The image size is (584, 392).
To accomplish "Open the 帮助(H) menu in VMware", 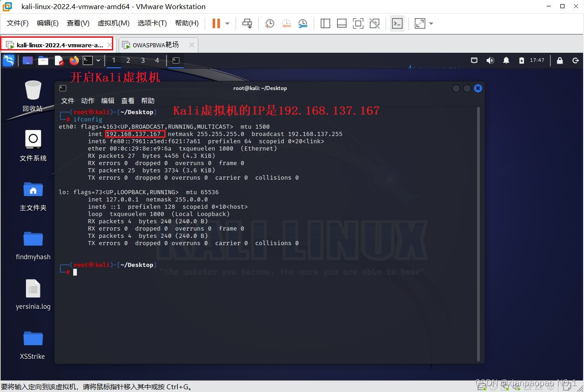I will pyautogui.click(x=187, y=23).
